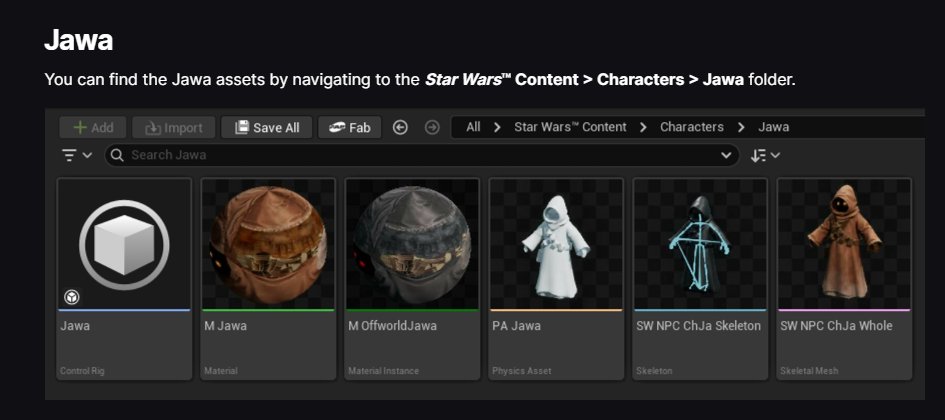945x420 pixels.
Task: Click the magnifier icon in the search bar
Action: click(118, 155)
